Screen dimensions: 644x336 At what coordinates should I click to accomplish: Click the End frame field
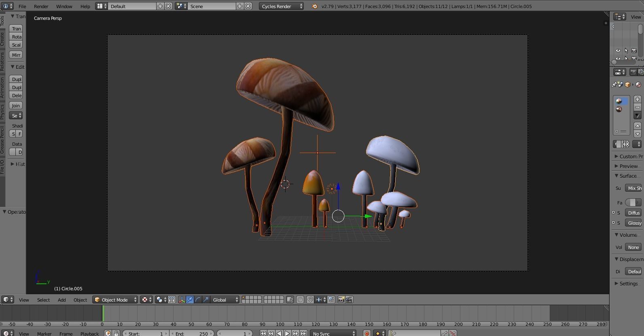click(192, 333)
